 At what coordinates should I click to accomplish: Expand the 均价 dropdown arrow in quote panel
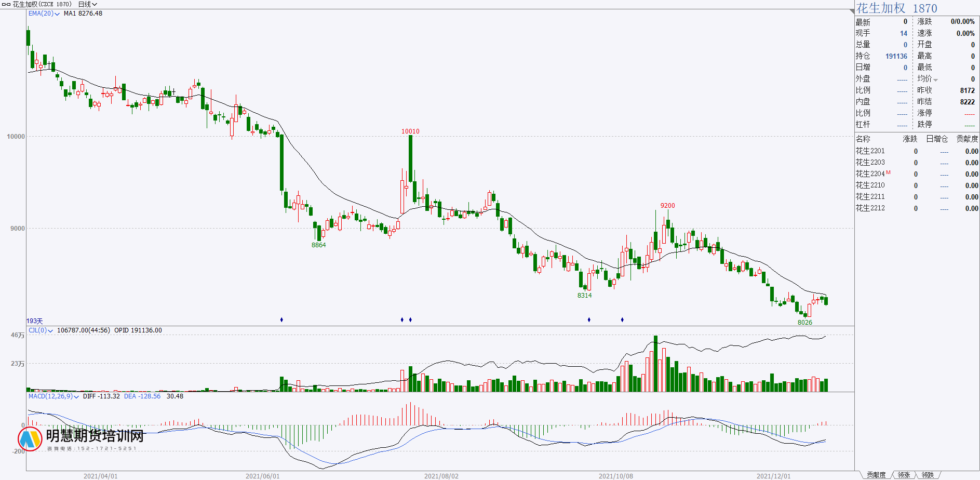[x=936, y=79]
